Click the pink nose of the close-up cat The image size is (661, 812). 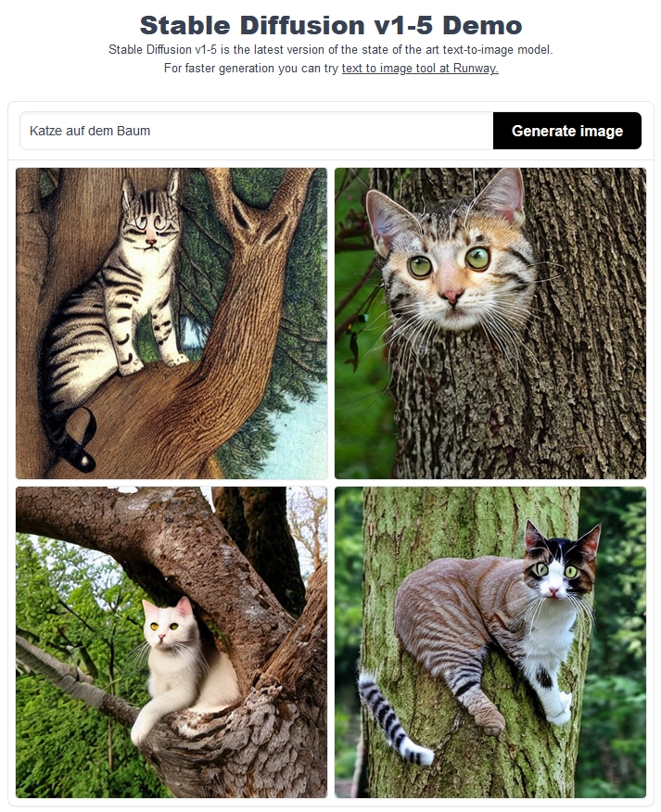451,297
